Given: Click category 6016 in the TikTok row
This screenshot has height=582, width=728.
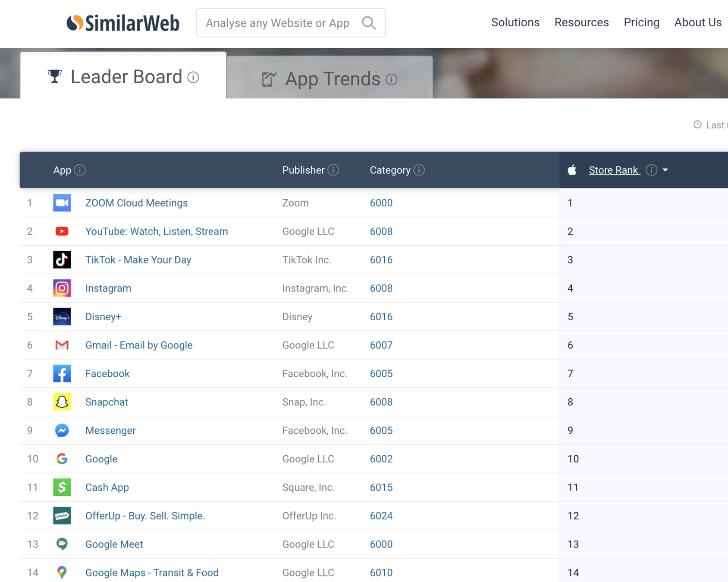Looking at the screenshot, I should pyautogui.click(x=381, y=260).
